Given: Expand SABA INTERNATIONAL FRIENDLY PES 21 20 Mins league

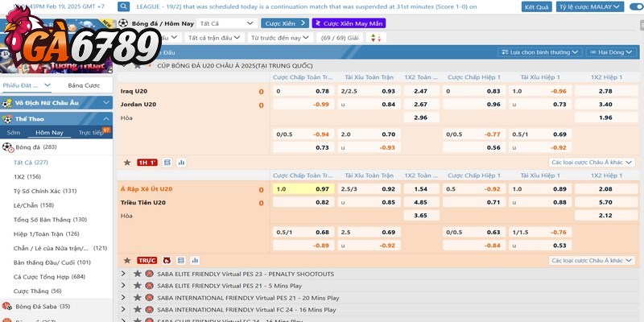Looking at the screenshot, I should point(123,297).
